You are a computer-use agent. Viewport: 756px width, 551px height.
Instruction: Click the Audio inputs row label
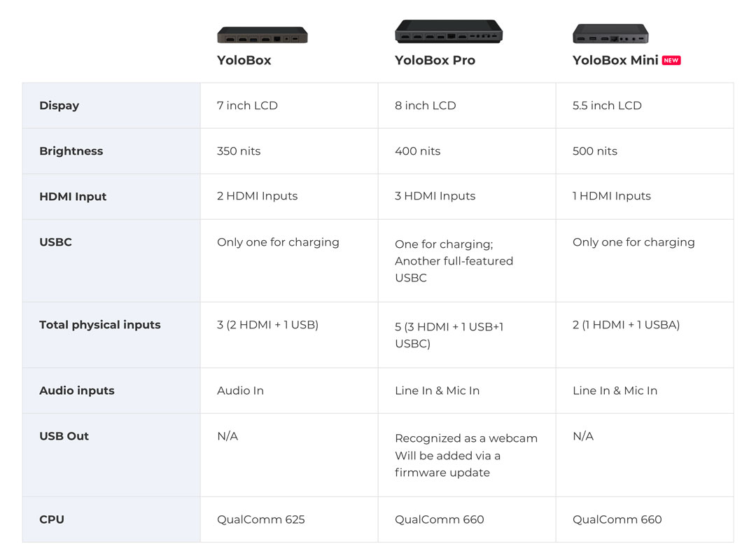[77, 391]
